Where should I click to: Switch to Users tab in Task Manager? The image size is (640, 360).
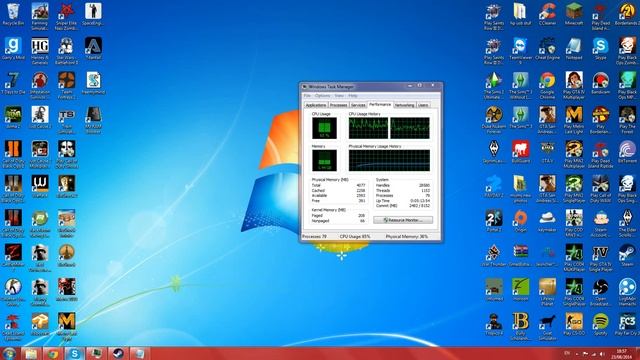[x=423, y=105]
